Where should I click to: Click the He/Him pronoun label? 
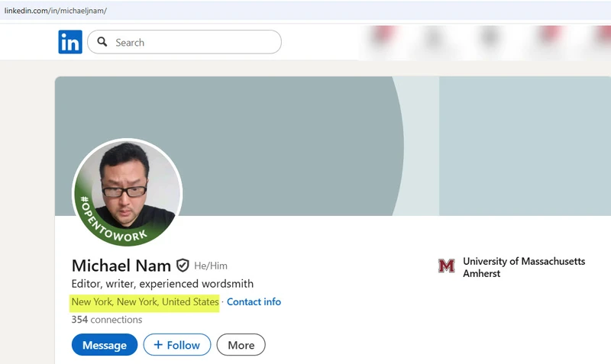[211, 266]
